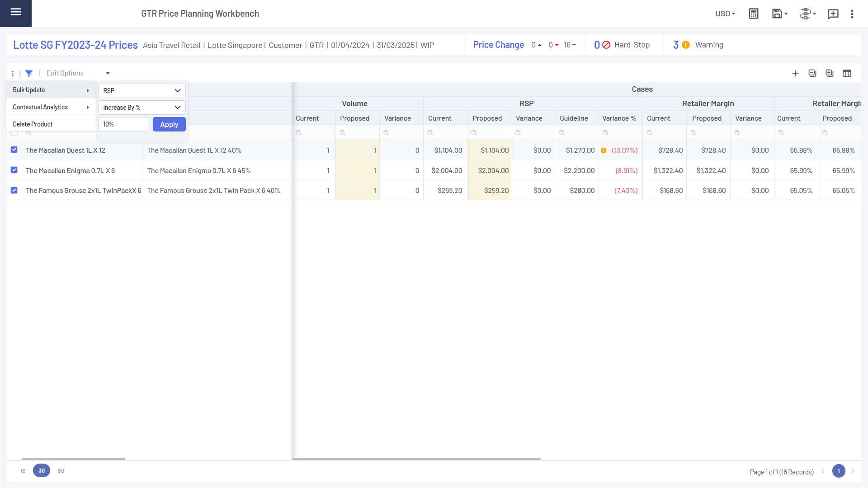Set page size to 60 records

coord(61,471)
